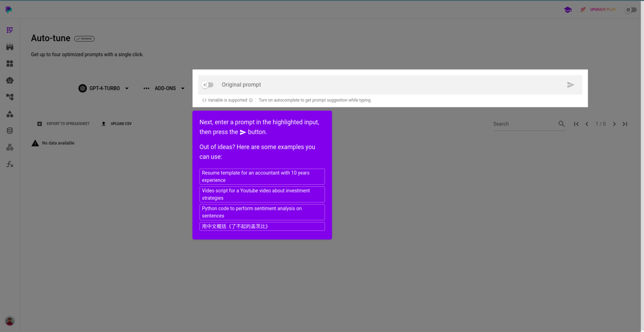This screenshot has height=332, width=644.
Task: Click the send prompt arrow icon
Action: 571,85
